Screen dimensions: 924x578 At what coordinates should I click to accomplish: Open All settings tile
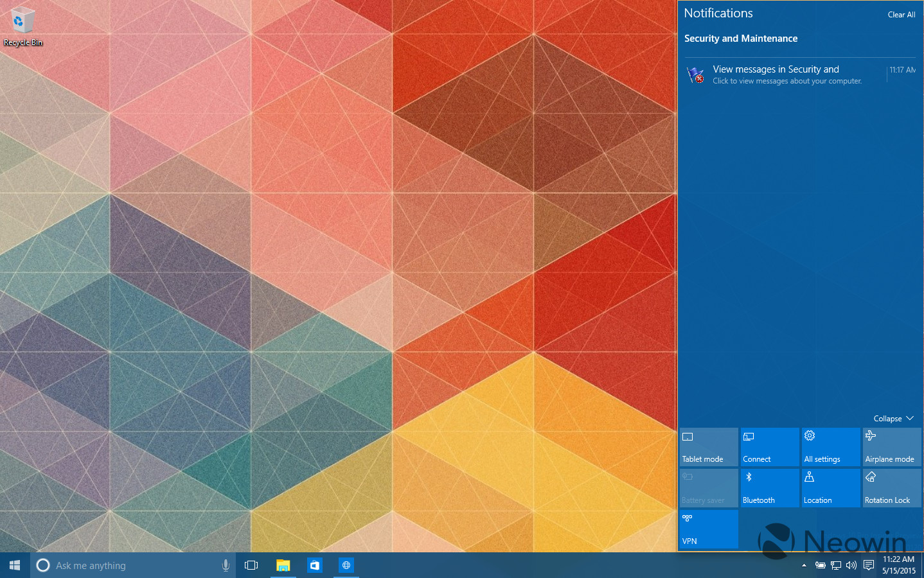[x=831, y=447]
